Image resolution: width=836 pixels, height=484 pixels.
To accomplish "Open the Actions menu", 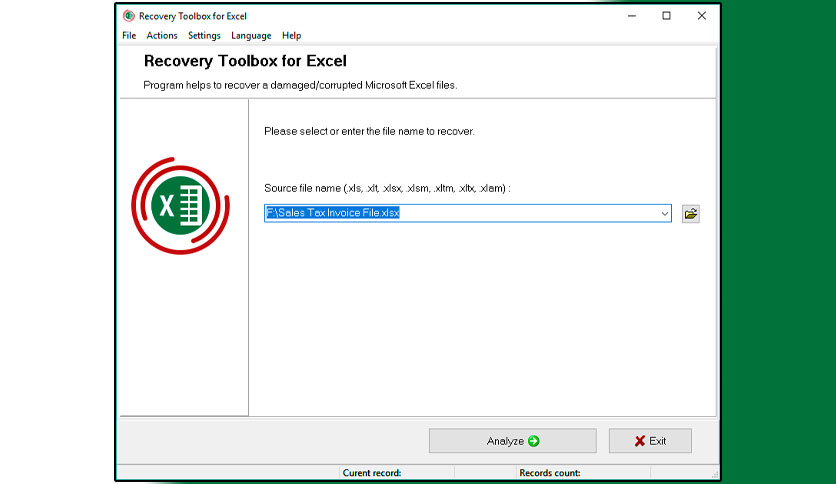I will tap(162, 36).
